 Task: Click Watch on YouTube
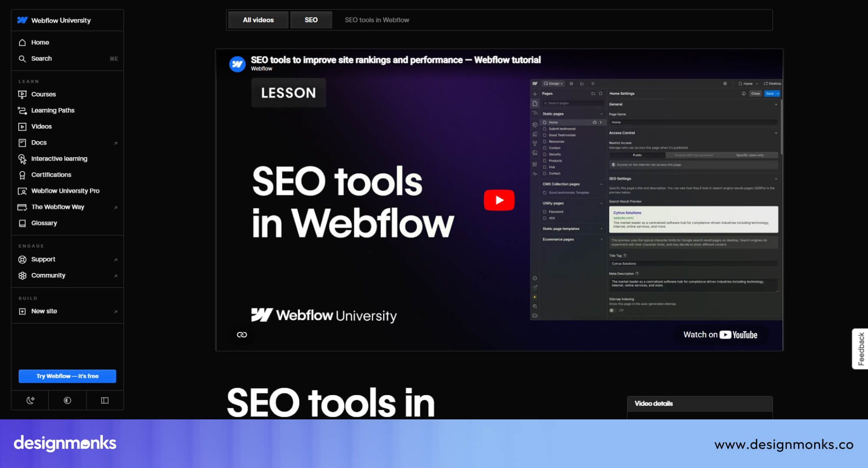(720, 335)
